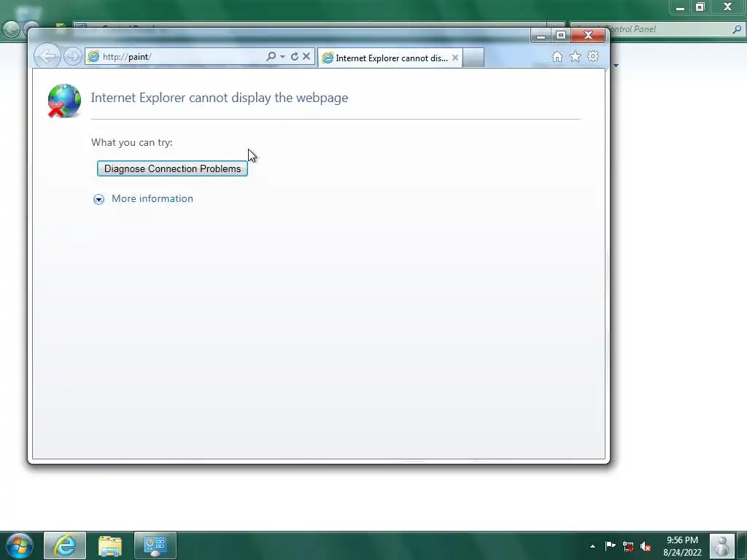Viewport: 747px width, 560px height.
Task: Open the Windows Start orb
Action: click(20, 545)
